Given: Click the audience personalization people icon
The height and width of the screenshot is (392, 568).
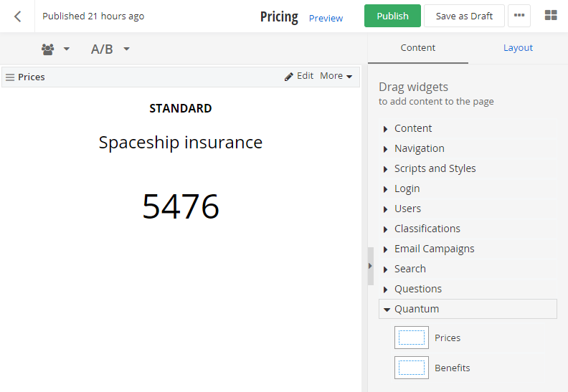Looking at the screenshot, I should click(x=48, y=49).
